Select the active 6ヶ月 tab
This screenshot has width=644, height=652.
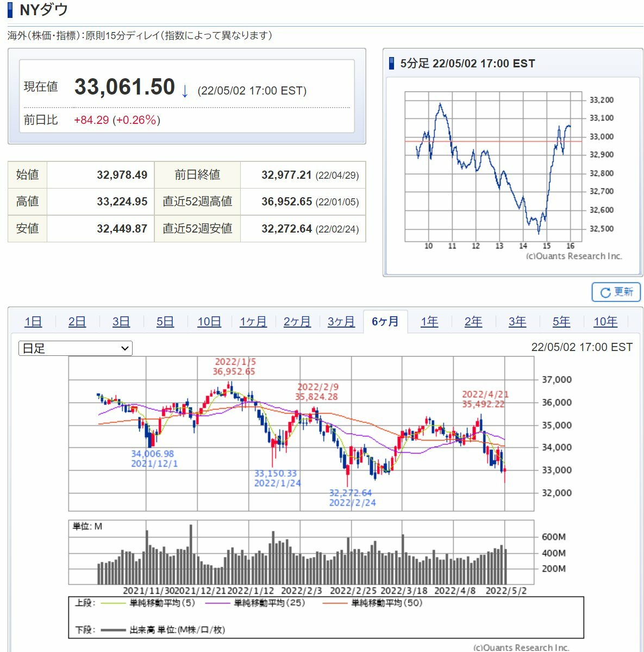[385, 322]
